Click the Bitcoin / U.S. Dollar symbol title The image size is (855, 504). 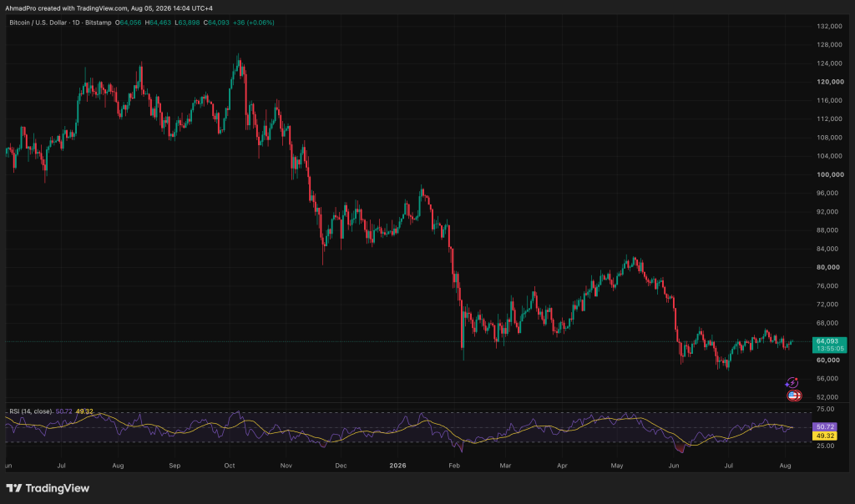point(38,23)
